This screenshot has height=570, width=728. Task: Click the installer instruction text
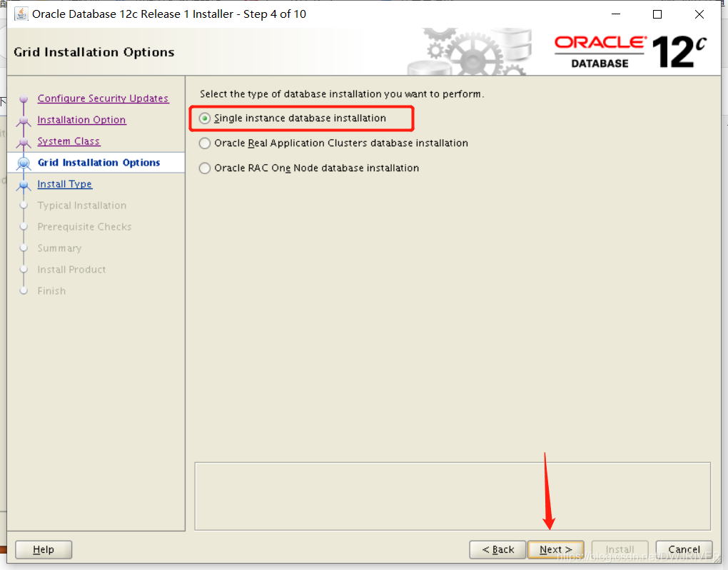point(342,93)
